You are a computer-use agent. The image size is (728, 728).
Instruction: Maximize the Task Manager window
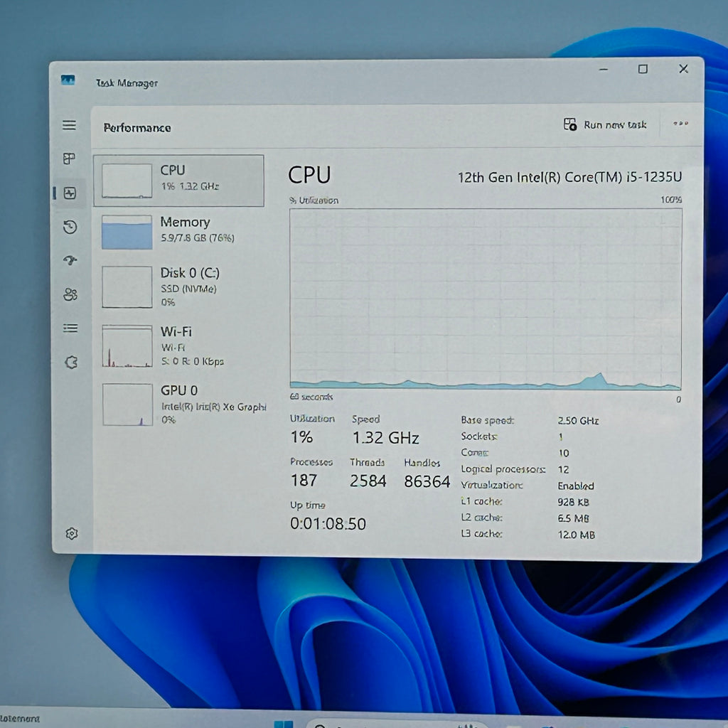643,69
